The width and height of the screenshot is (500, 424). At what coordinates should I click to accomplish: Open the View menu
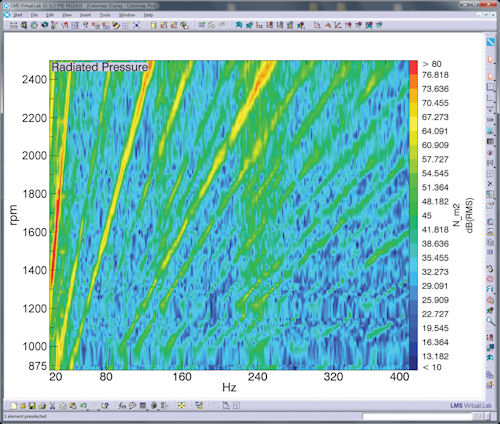pyautogui.click(x=67, y=15)
